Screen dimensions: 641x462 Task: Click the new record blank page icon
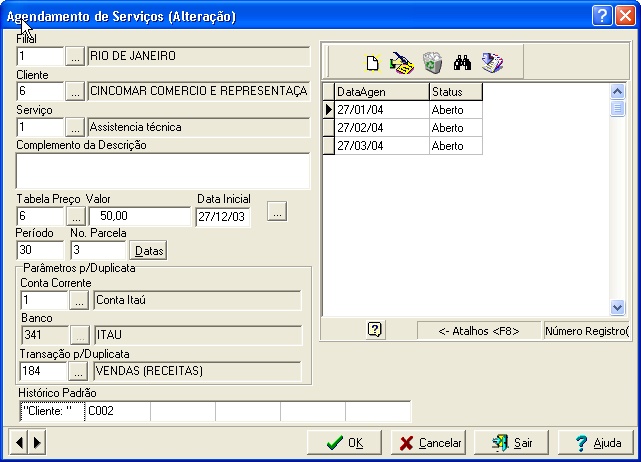coord(372,64)
